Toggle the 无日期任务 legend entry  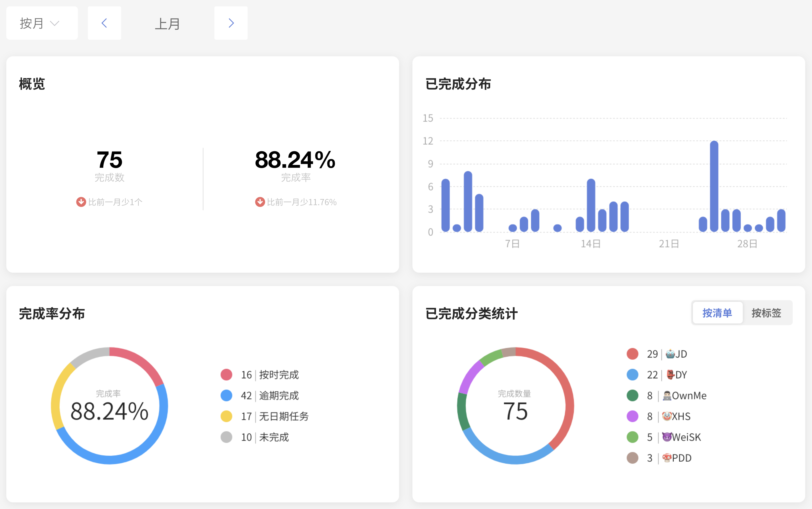(x=284, y=417)
